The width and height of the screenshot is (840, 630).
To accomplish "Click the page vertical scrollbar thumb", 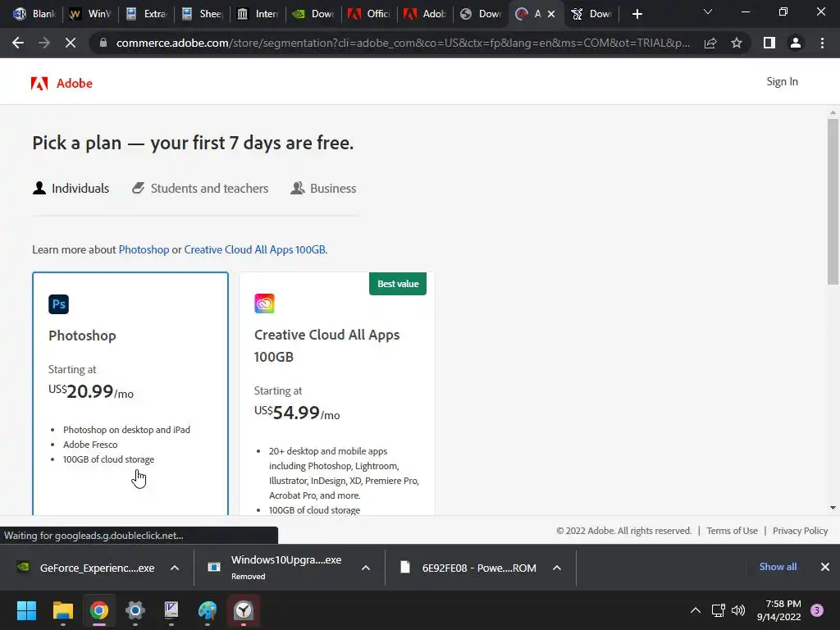I will pyautogui.click(x=833, y=202).
